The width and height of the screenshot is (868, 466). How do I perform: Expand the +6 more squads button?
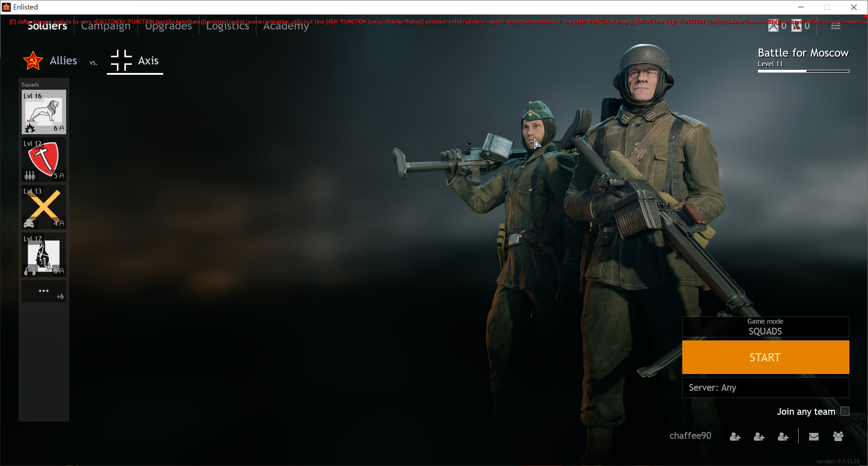[44, 291]
